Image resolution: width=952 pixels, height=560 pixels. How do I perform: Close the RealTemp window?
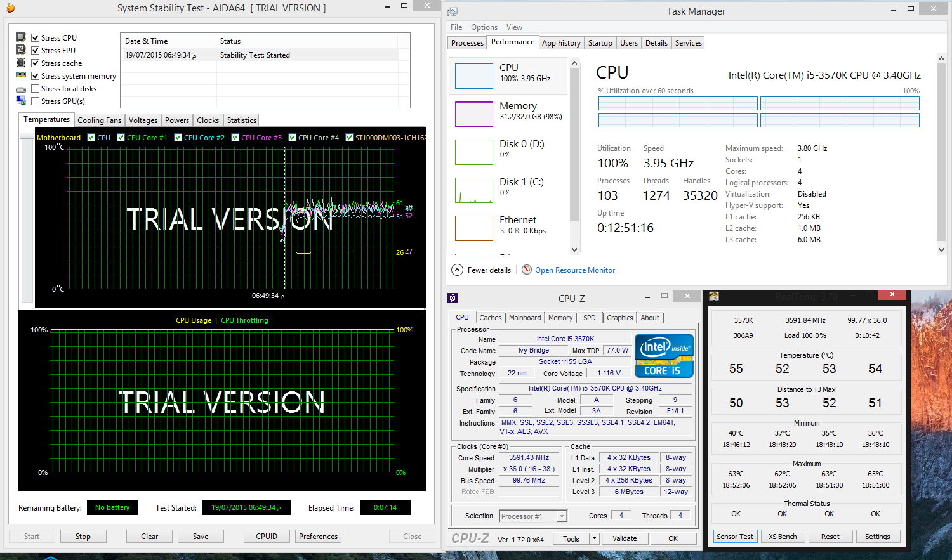coord(892,295)
